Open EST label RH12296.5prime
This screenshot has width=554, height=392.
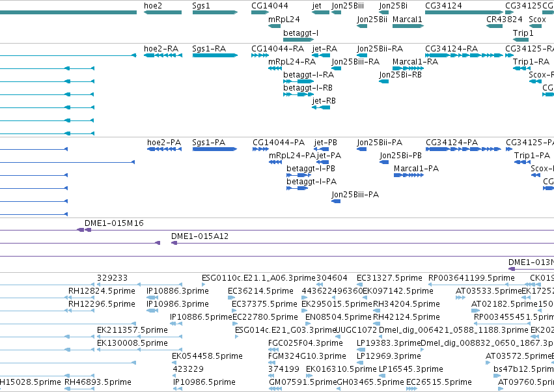(102, 304)
